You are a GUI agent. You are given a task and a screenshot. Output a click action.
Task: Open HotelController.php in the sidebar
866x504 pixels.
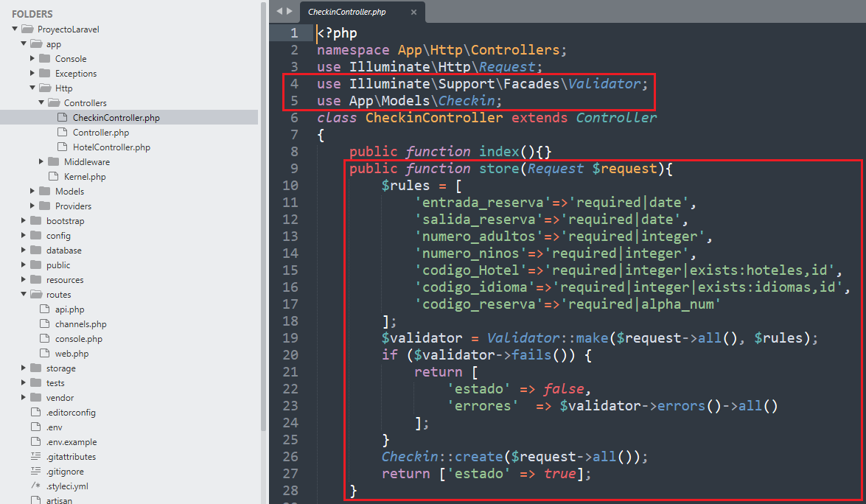pyautogui.click(x=111, y=147)
